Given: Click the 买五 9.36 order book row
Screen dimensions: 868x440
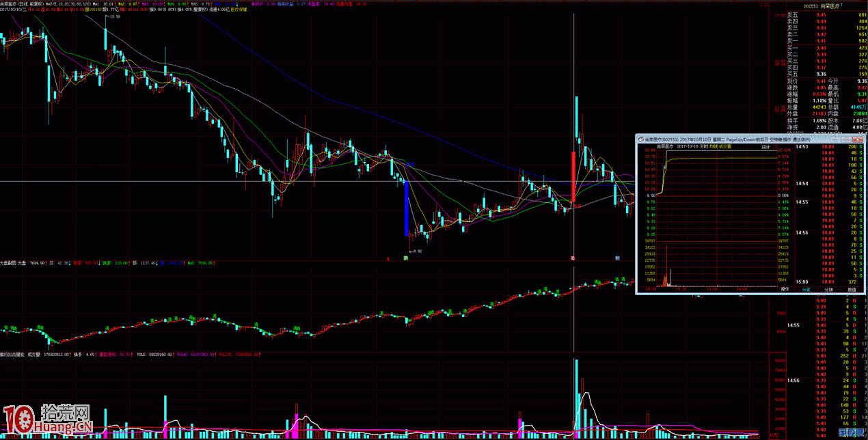Looking at the screenshot, I should (827, 74).
